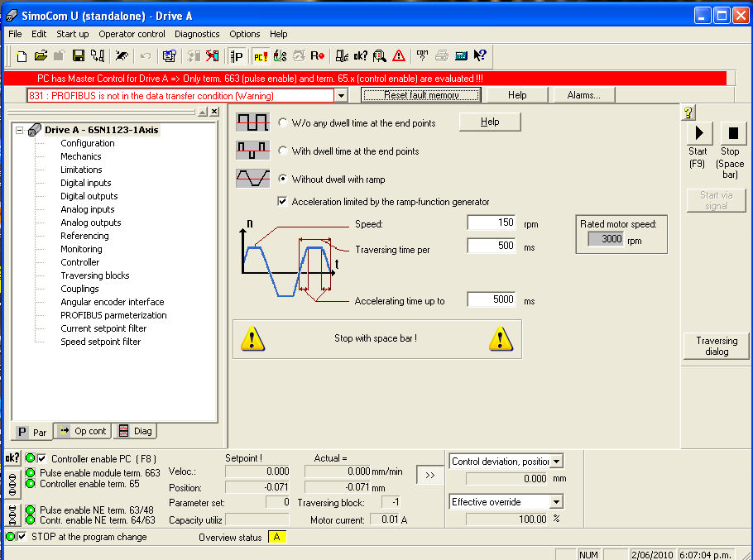Click the terminal icon beside Pulse enable NE
Image resolution: width=753 pixels, height=560 pixels.
coord(12,515)
